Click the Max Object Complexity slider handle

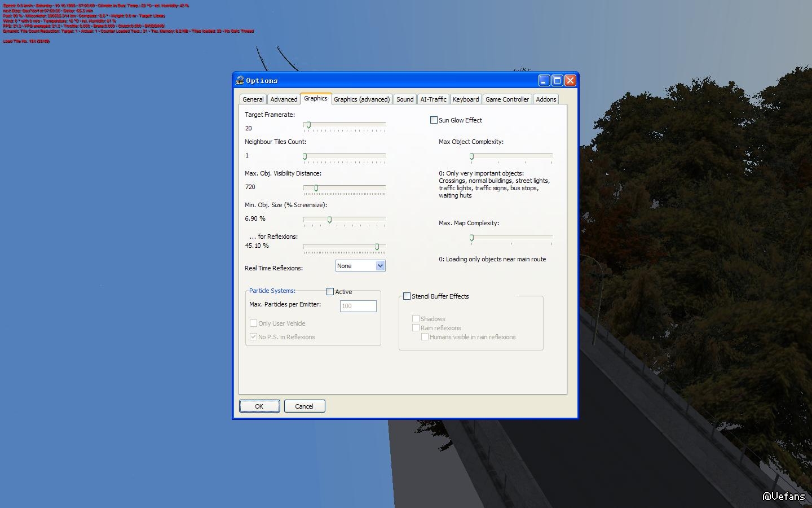(471, 156)
